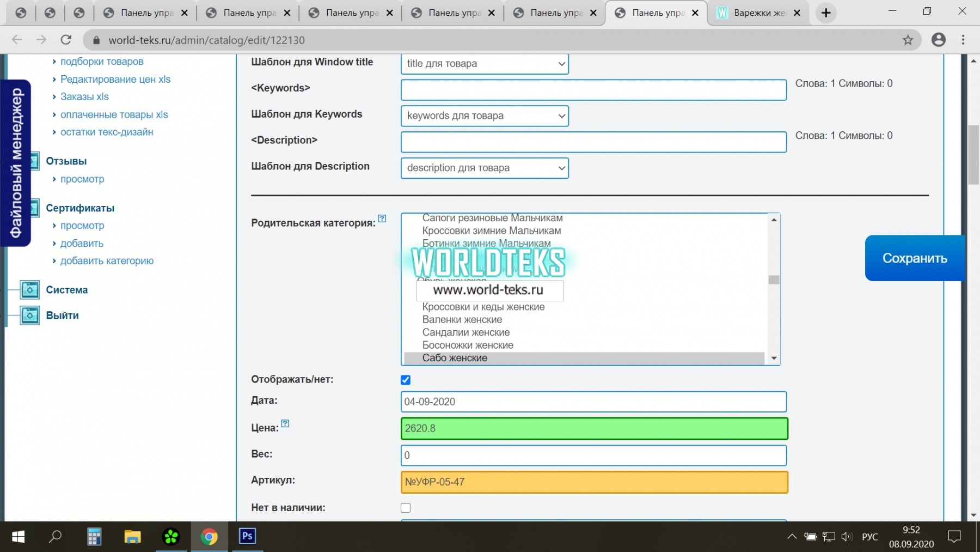The width and height of the screenshot is (980, 552).
Task: Open the Шаблон для Window title dropdown
Action: coord(484,64)
